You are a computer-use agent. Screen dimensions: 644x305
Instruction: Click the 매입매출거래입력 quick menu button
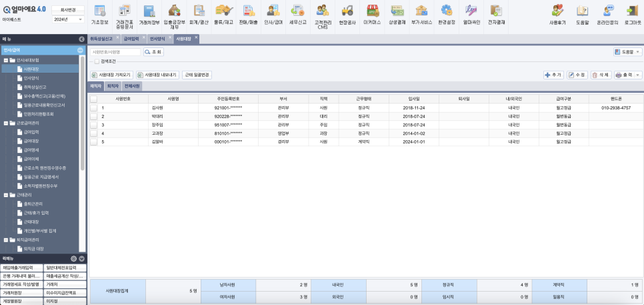(x=21, y=268)
